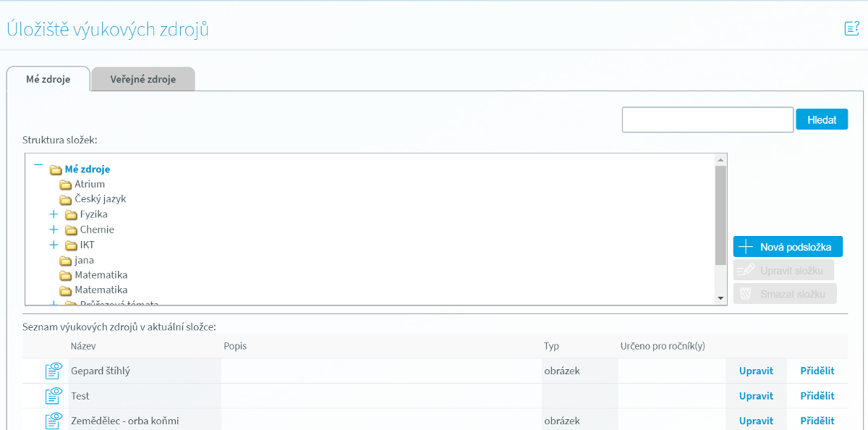Screen dimensions: 868x430
Task: Click preview icon for Zemědělec - orba koňmi
Action: (54, 421)
